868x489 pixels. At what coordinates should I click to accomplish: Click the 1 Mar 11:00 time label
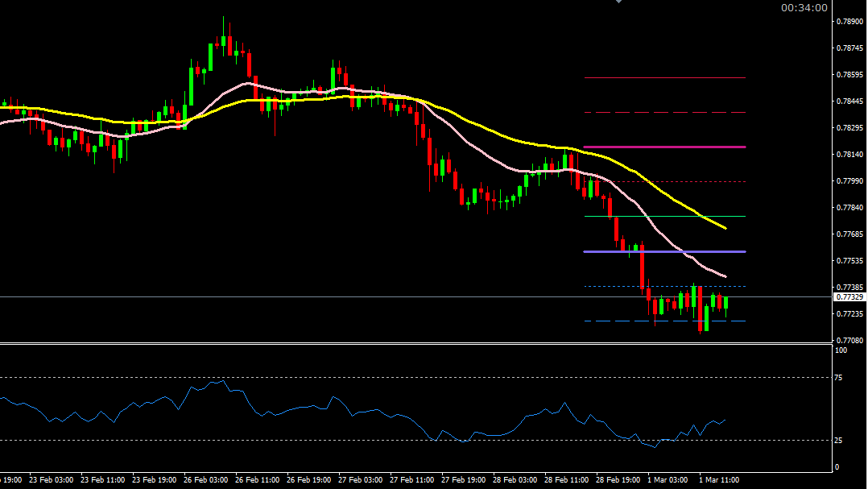pyautogui.click(x=719, y=480)
